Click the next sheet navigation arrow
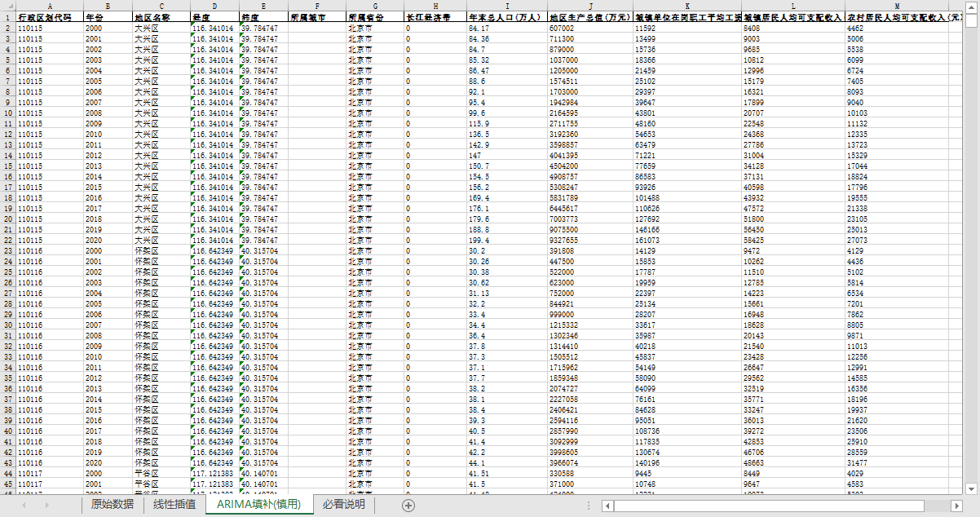 pos(46,506)
